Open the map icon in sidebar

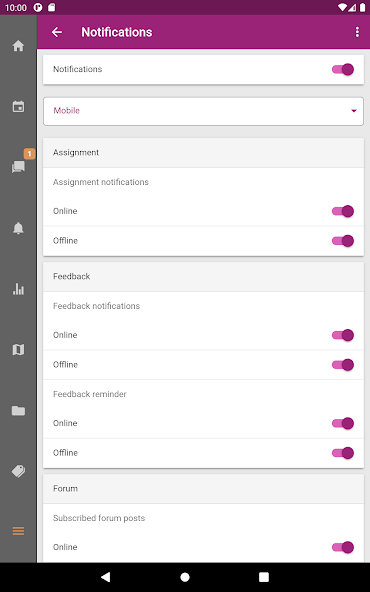tap(18, 350)
